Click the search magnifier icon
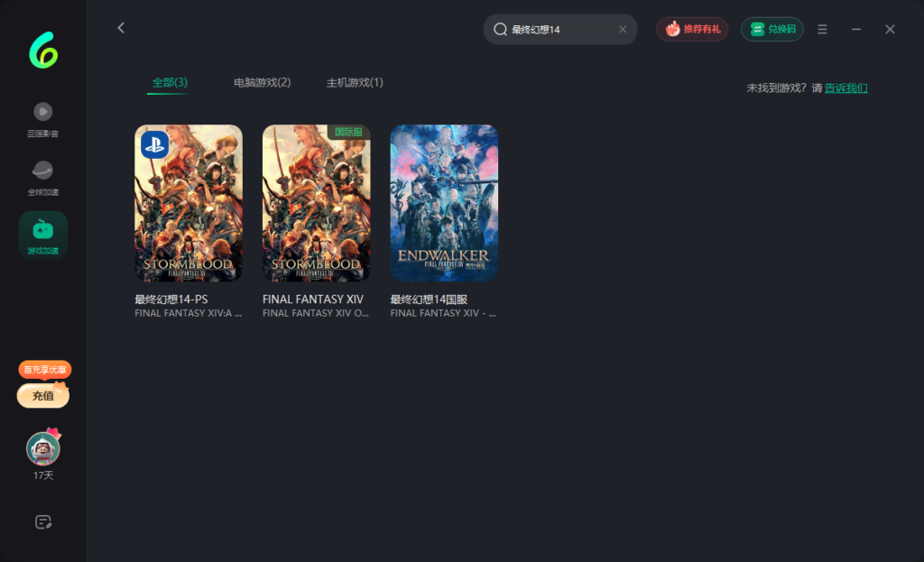The width and height of the screenshot is (924, 562). [x=500, y=30]
